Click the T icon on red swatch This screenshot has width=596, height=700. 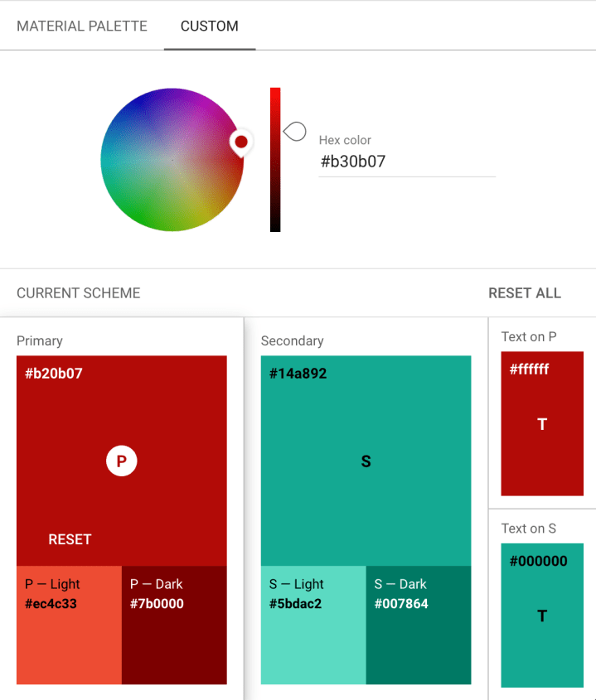point(542,425)
